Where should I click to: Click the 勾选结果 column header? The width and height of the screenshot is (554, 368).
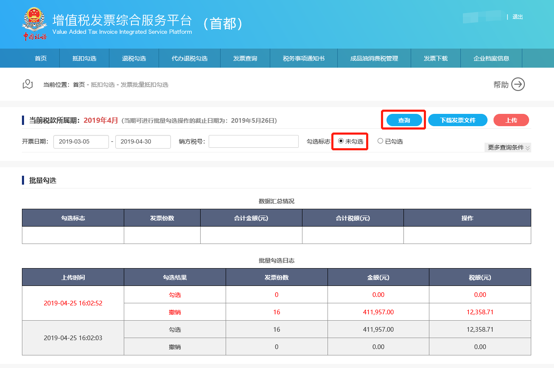click(x=175, y=277)
